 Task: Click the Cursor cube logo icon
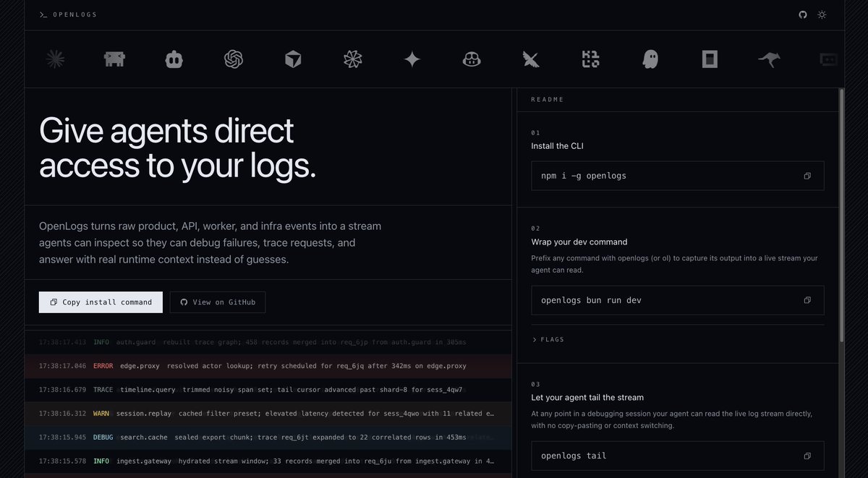click(x=292, y=59)
